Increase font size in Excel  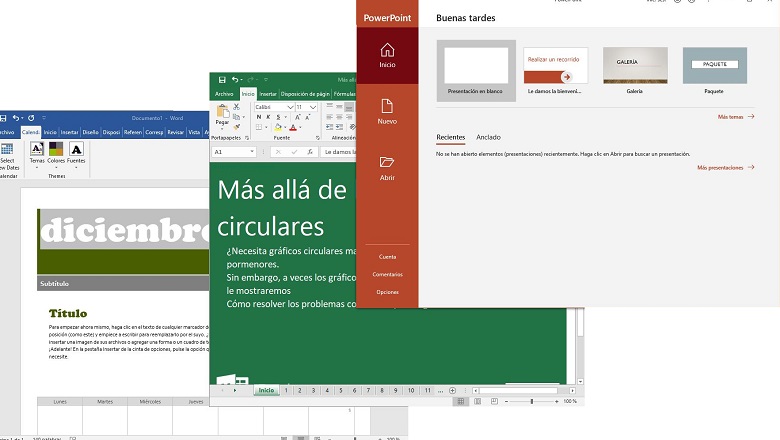297,117
